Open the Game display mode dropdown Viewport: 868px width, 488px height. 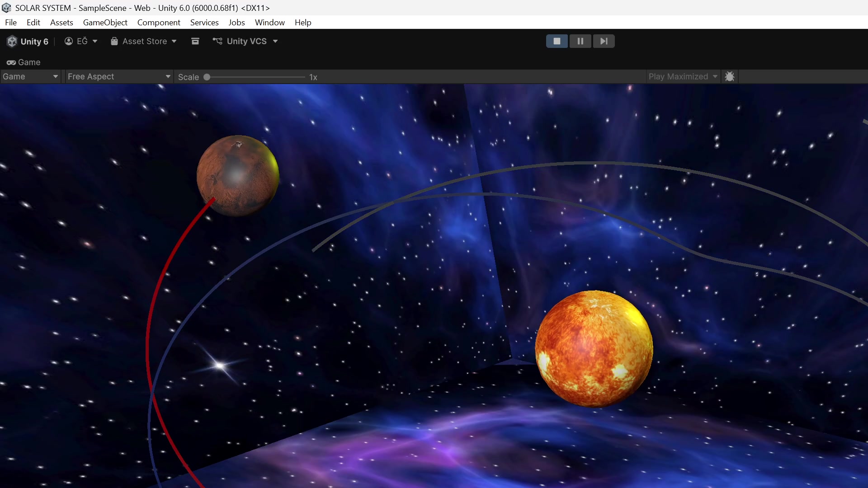pos(30,76)
